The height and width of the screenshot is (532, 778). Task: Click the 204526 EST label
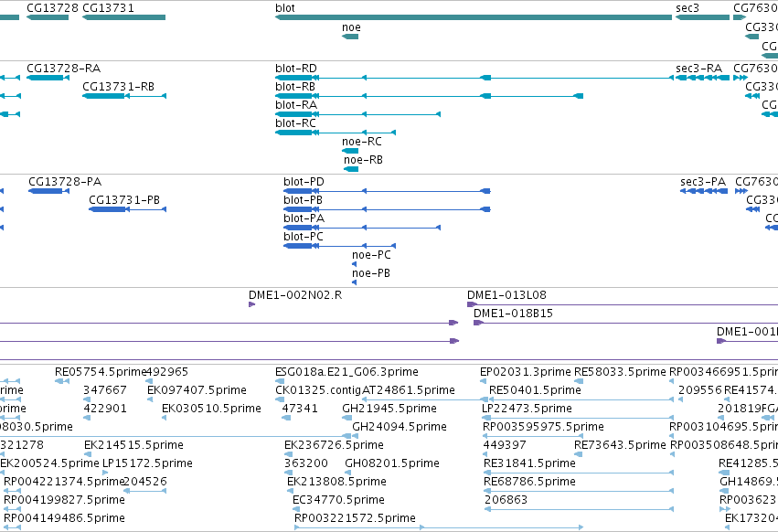(x=144, y=483)
